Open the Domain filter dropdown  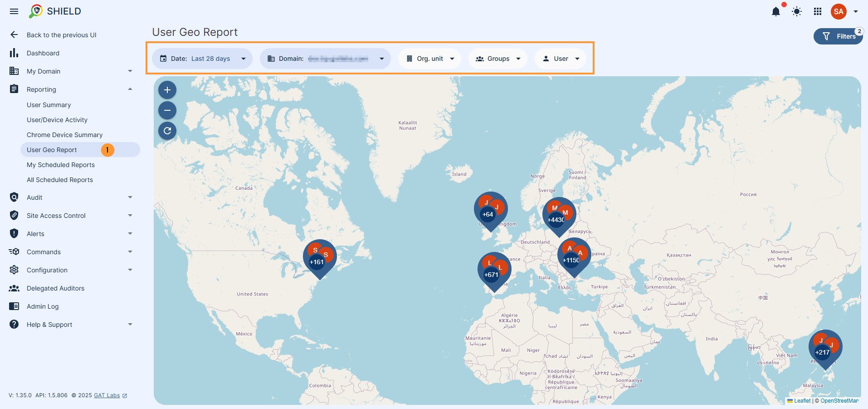325,59
